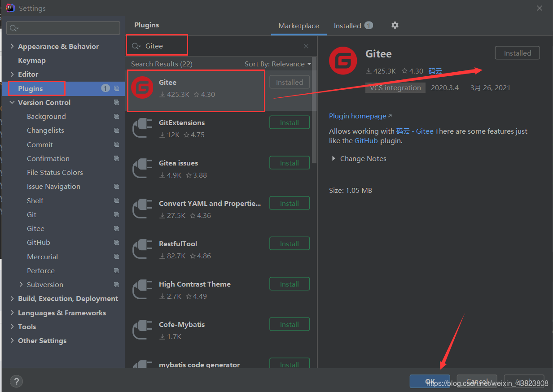The width and height of the screenshot is (553, 392).
Task: Click the project-level icon beside Changelists
Action: 116,131
